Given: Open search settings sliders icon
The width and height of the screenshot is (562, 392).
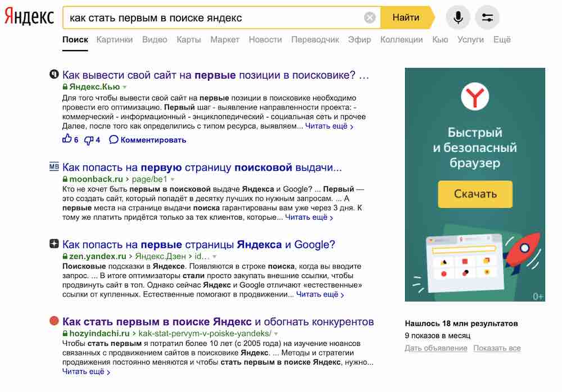Looking at the screenshot, I should tap(487, 17).
